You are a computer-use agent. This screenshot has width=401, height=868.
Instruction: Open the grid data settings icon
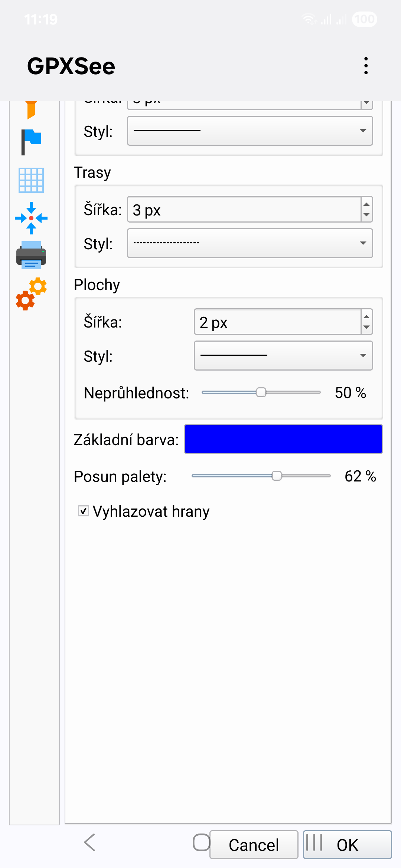click(31, 180)
